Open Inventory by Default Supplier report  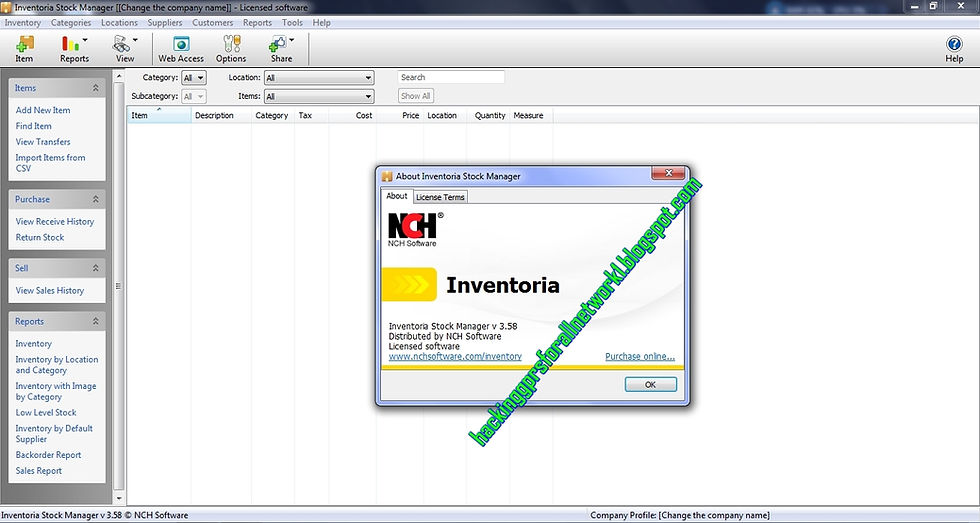pyautogui.click(x=54, y=434)
